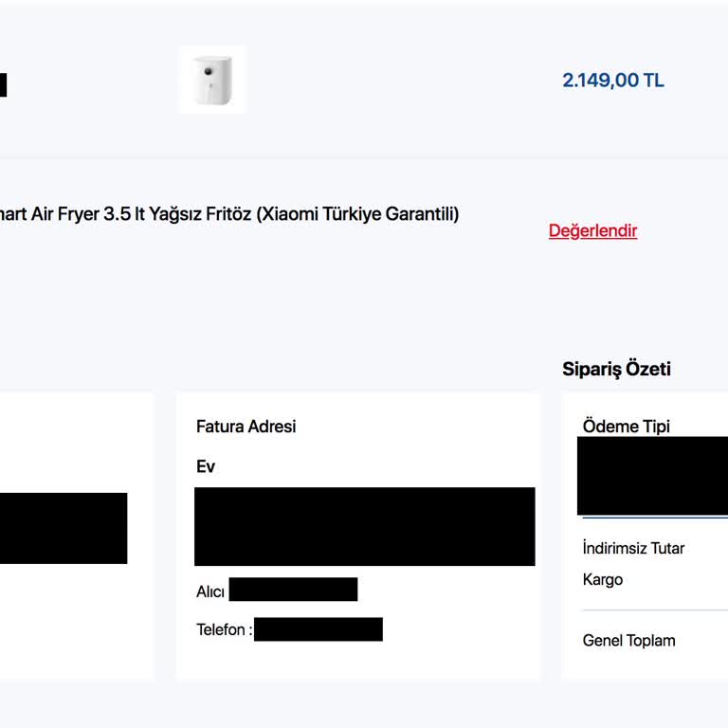The height and width of the screenshot is (728, 728).
Task: Click the İndirimsiz Tutar row
Action: 633,548
